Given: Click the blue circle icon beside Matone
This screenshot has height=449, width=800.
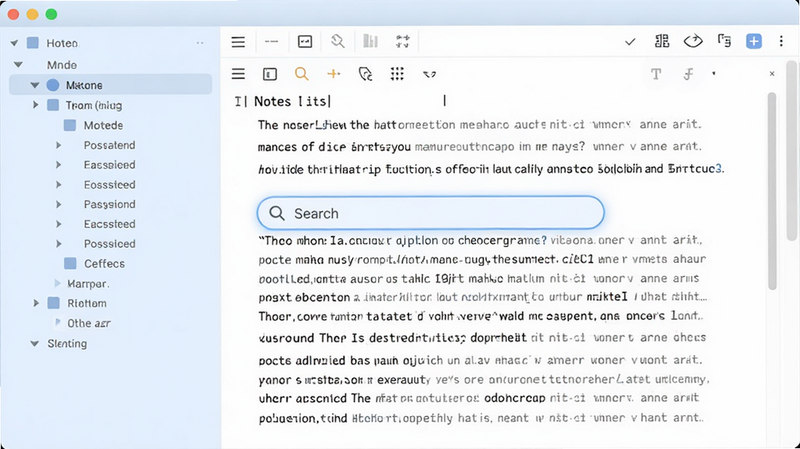Looking at the screenshot, I should point(53,85).
